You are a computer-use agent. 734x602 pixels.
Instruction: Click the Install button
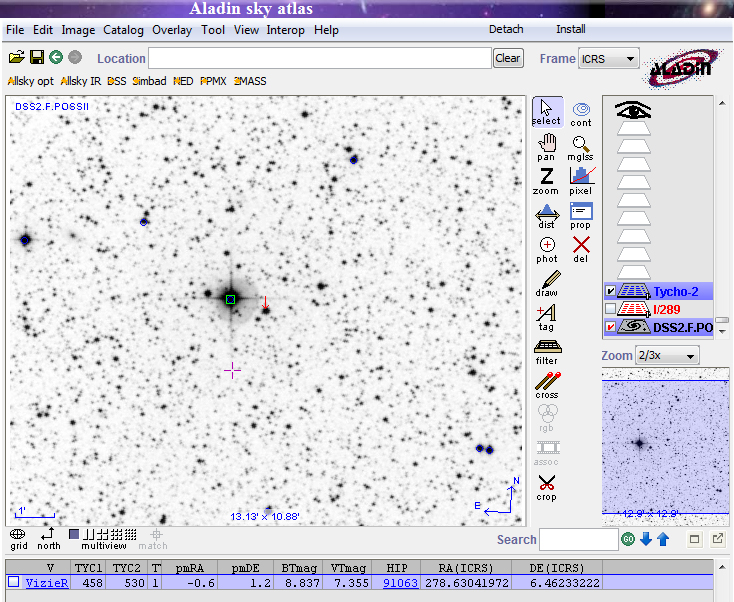(x=571, y=29)
